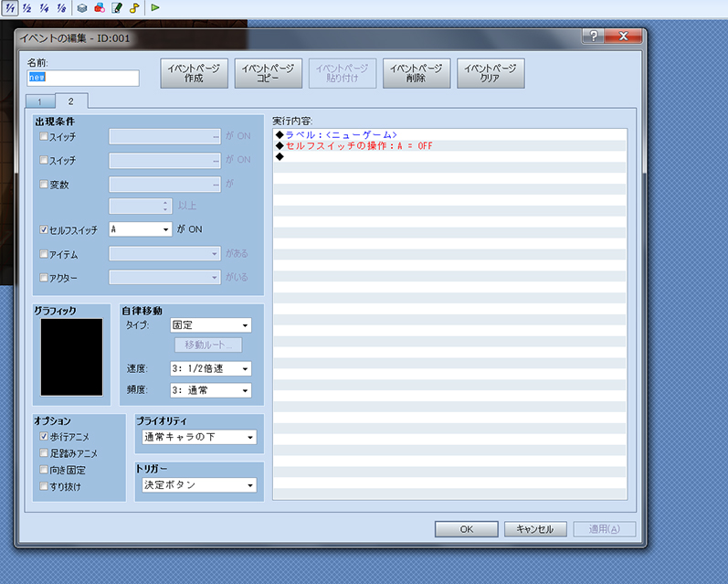The image size is (728, 584).
Task: Enable the アイテム condition checkbox
Action: click(x=44, y=254)
